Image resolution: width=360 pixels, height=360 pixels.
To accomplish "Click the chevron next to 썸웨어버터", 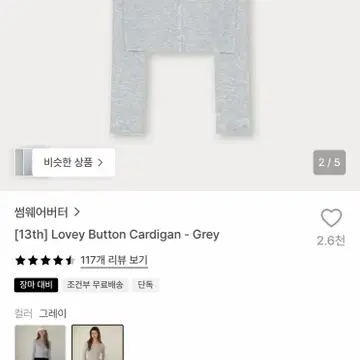I will point(77,212).
